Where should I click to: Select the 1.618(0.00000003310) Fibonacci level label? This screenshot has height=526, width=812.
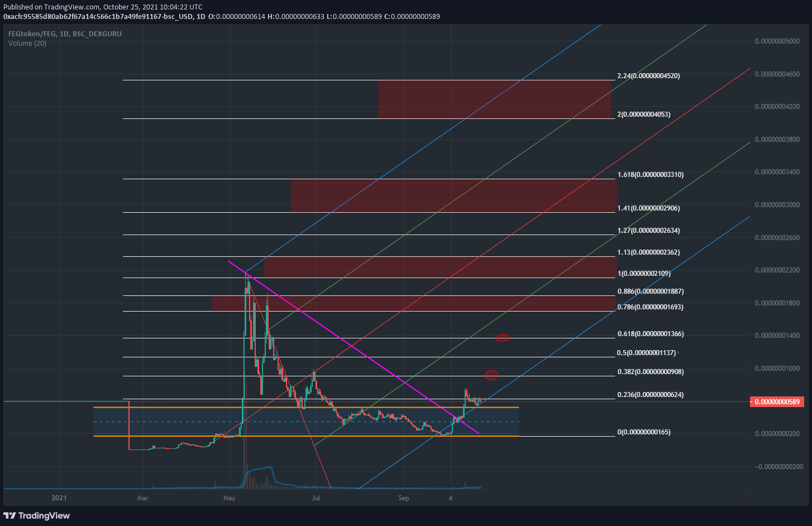(651, 175)
